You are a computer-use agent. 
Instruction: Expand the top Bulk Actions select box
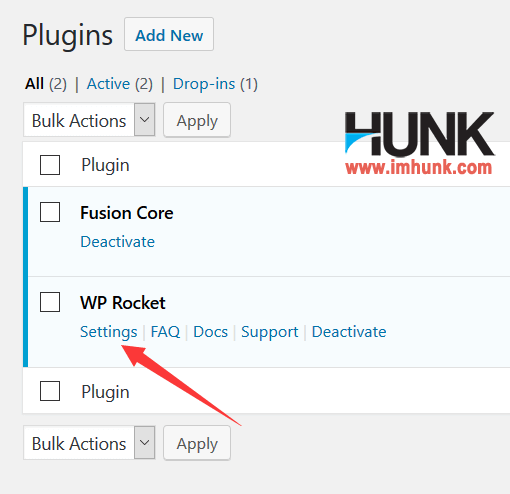pyautogui.click(x=89, y=120)
